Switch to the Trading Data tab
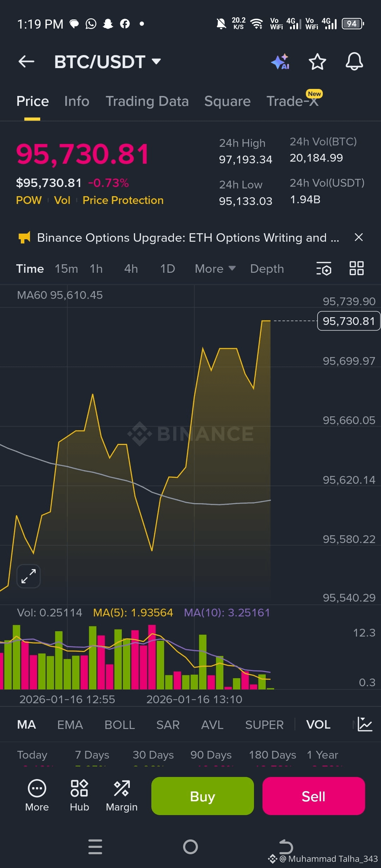 [x=147, y=101]
